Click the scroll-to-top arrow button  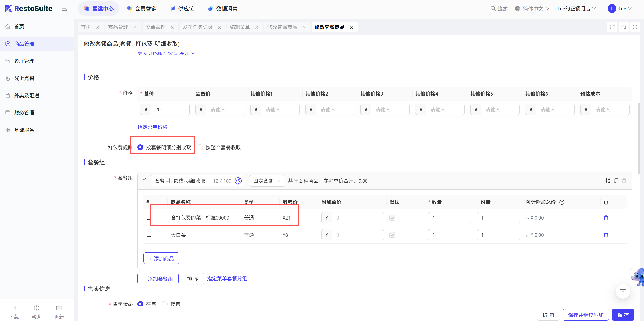pos(622,291)
